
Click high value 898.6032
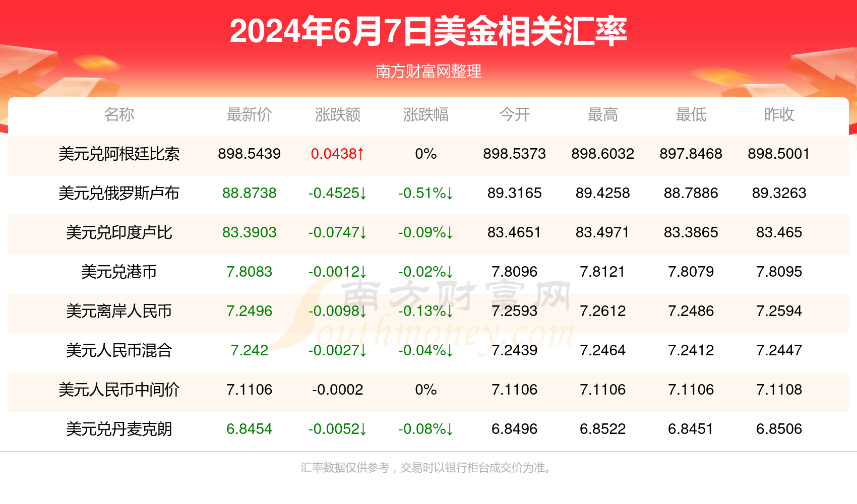tap(602, 154)
